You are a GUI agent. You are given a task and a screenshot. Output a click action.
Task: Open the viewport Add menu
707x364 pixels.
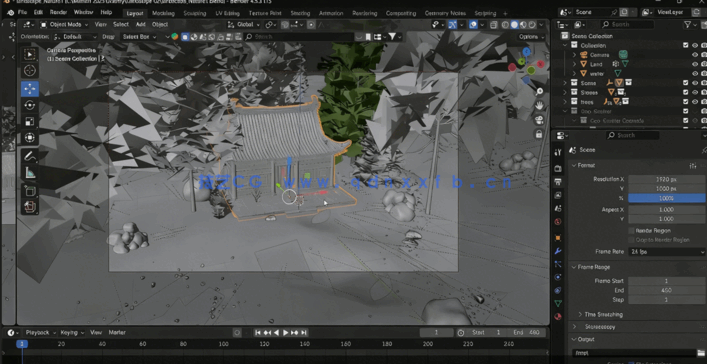141,25
